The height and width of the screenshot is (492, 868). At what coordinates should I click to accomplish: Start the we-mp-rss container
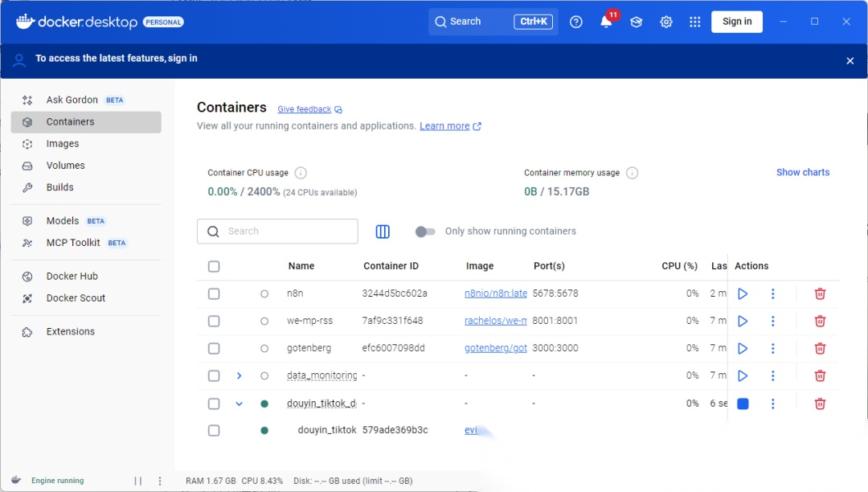pos(743,321)
